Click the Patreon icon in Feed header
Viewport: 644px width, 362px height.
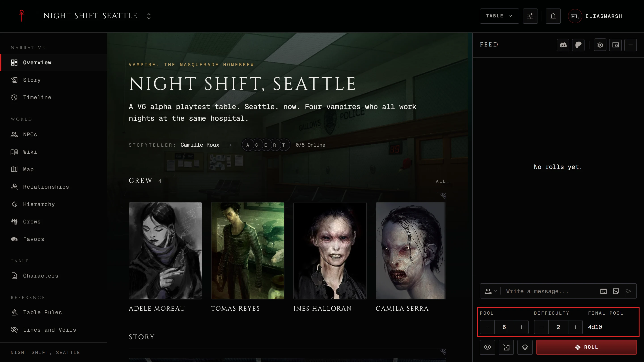578,45
